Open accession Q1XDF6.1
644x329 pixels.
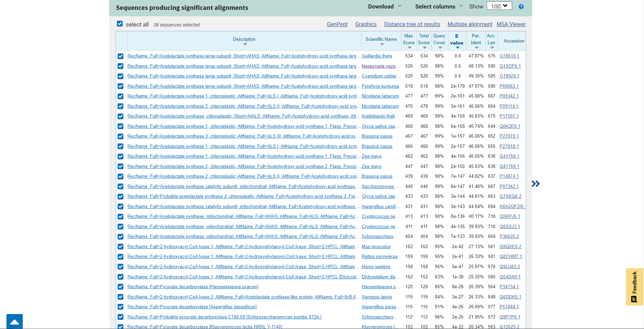pos(510,66)
